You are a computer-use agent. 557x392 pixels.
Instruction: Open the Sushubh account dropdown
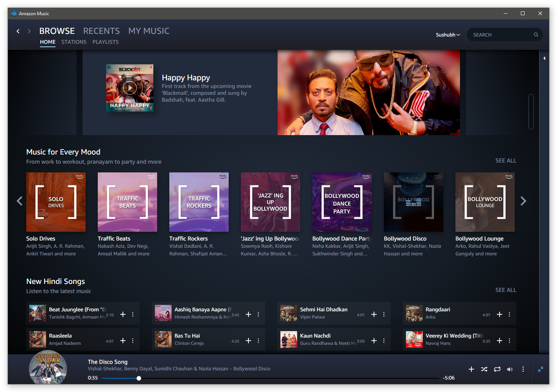point(448,35)
